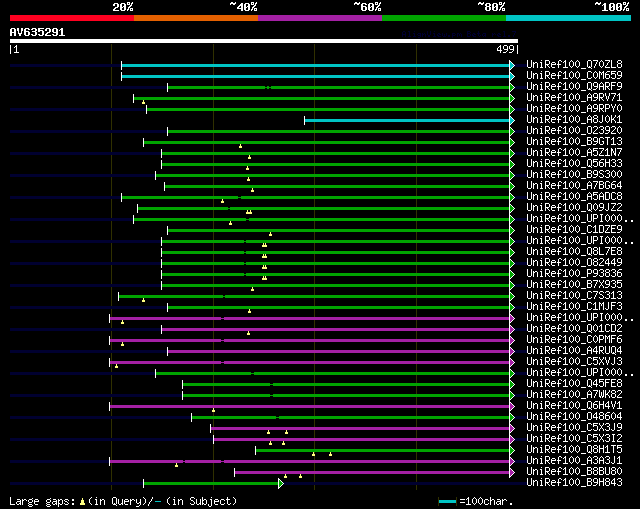Click the cyan ~100% identity legend segment
Viewport: 640px width, 509px height.
click(569, 18)
